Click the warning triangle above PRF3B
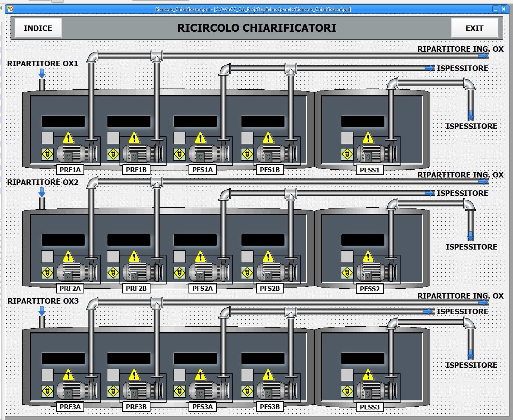This screenshot has height=420, width=513. coord(134,375)
